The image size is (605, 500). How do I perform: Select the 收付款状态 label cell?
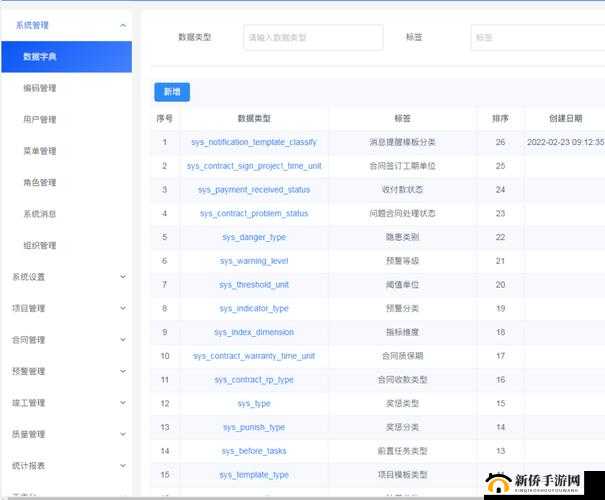(402, 189)
